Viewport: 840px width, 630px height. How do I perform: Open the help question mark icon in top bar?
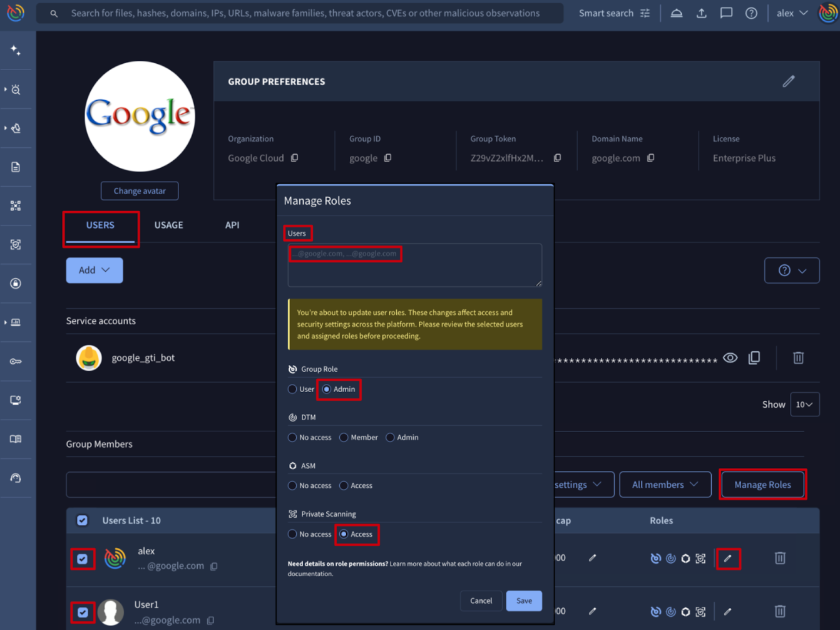click(x=751, y=13)
